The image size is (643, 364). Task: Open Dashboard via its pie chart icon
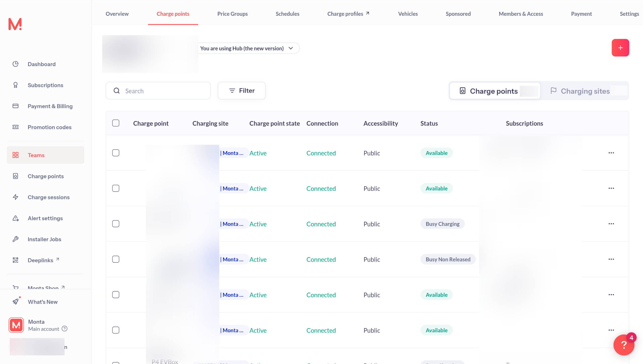pyautogui.click(x=16, y=64)
